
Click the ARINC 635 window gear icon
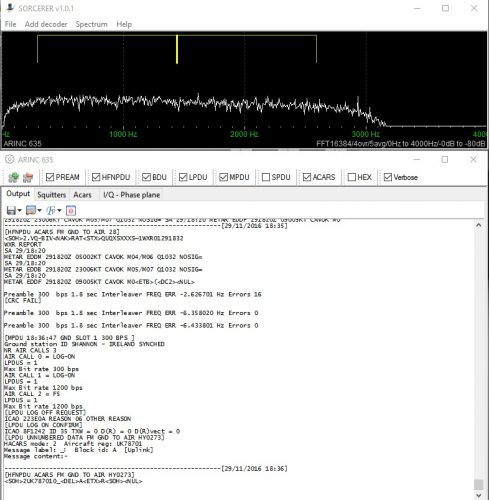[10, 160]
